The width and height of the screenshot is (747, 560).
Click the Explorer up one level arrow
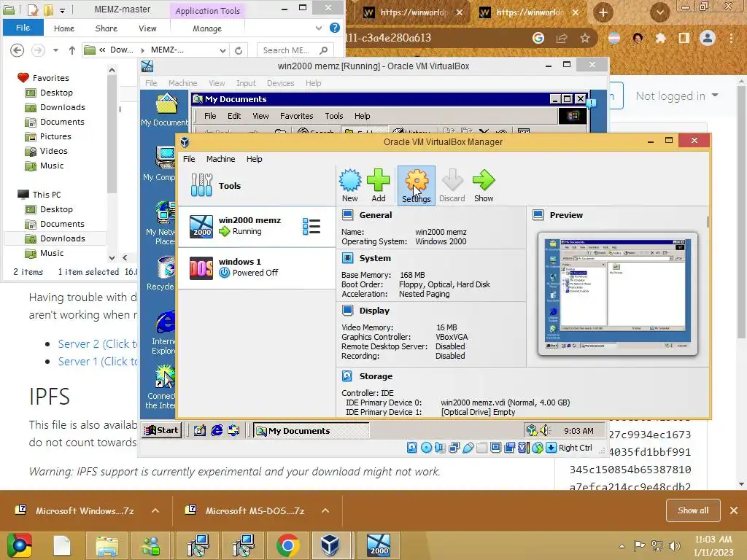tap(72, 50)
